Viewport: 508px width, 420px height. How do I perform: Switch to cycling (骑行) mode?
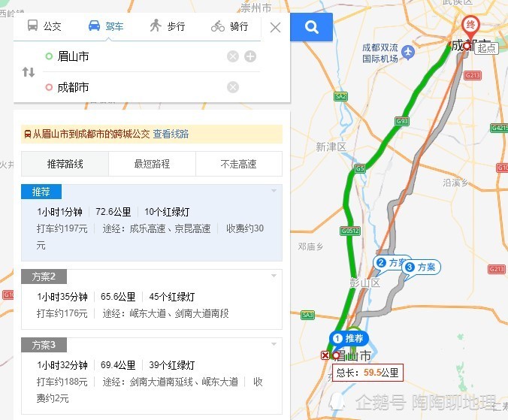pyautogui.click(x=229, y=26)
